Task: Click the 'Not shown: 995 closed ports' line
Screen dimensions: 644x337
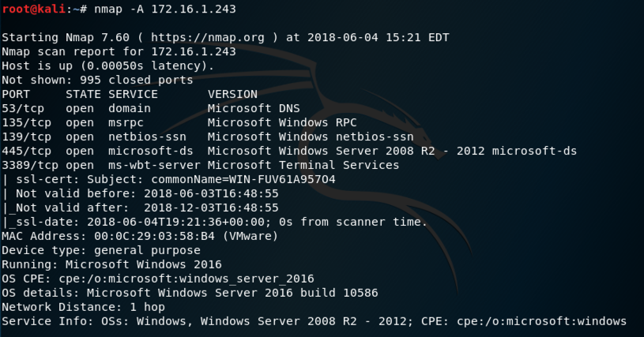Action: [97, 80]
